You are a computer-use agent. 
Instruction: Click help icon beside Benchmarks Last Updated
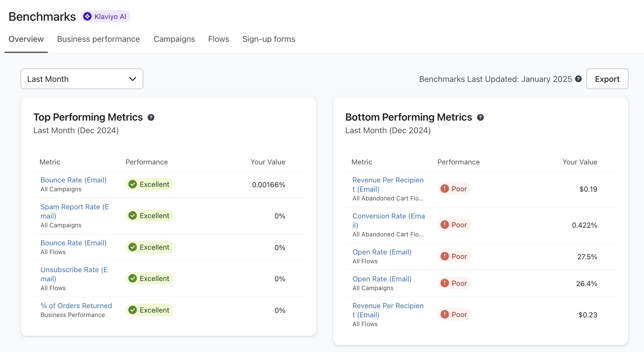(578, 79)
